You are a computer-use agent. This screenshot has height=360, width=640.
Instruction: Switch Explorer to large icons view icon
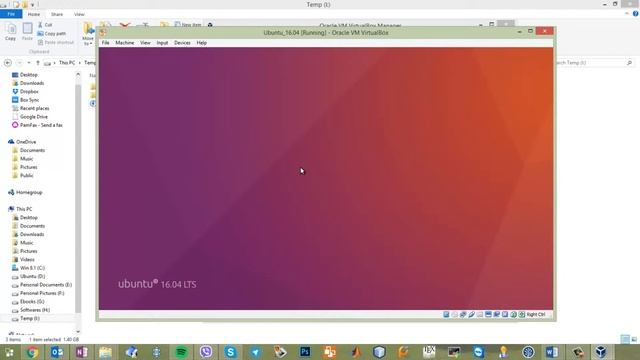pyautogui.click(x=634, y=339)
